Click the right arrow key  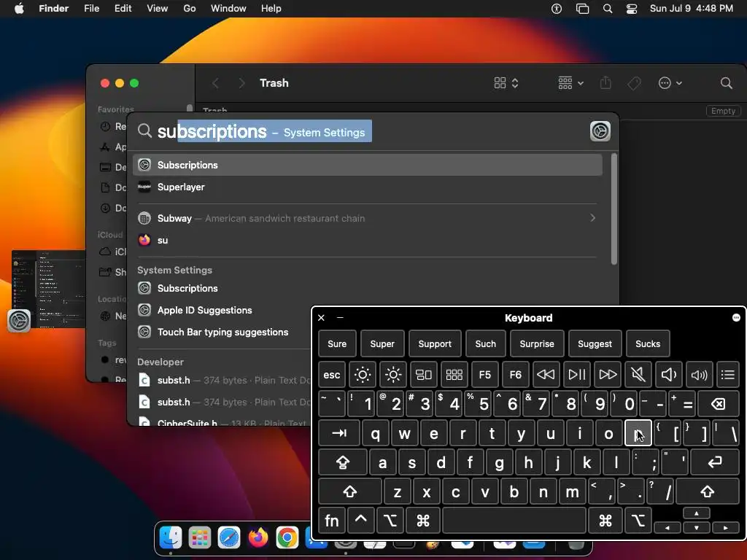[726, 528]
